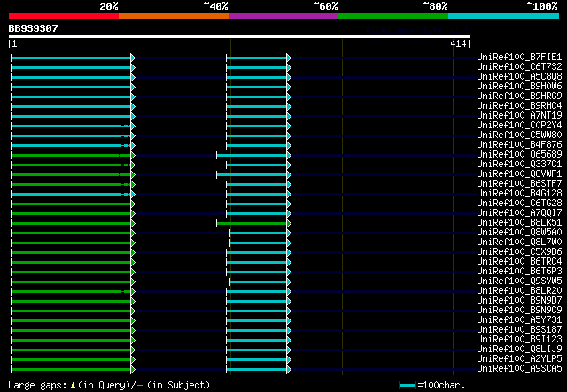This screenshot has height=392, width=567.
Task: Click the cyan 100char scale bar legend
Action: tap(407, 386)
